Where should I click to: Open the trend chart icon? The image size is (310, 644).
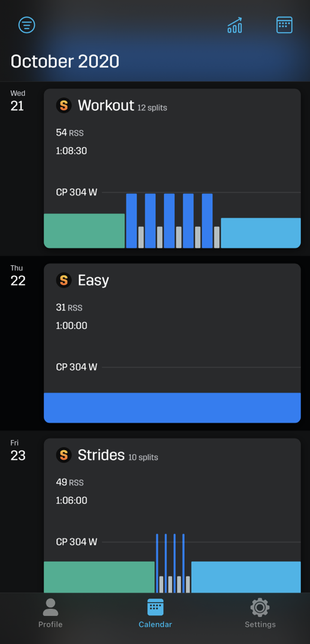point(235,25)
